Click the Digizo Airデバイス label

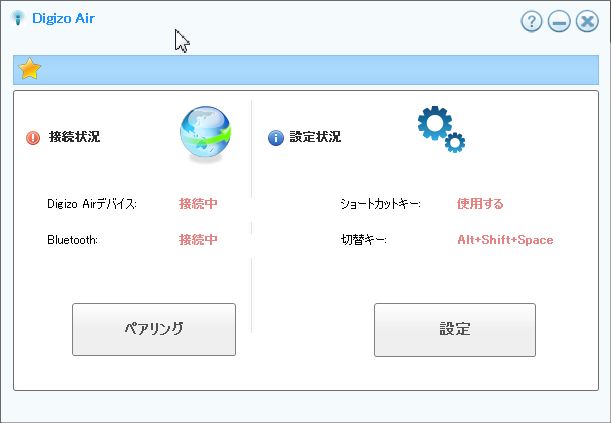pos(92,204)
